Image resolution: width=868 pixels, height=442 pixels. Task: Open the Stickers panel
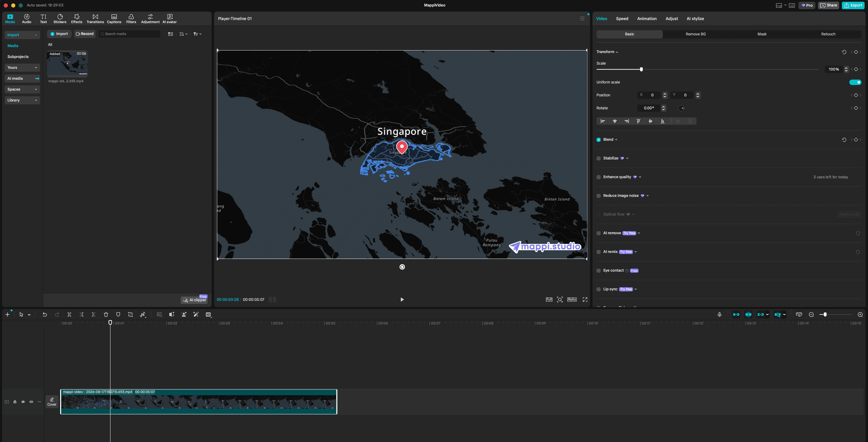60,19
